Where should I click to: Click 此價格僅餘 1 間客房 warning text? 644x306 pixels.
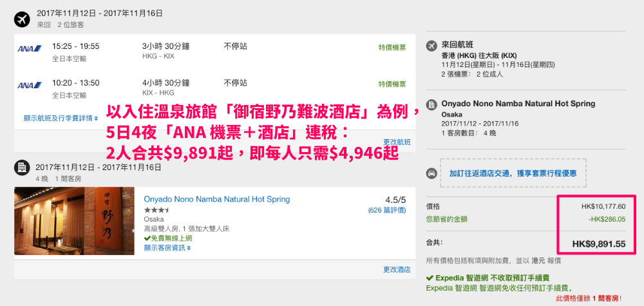pyautogui.click(x=589, y=298)
